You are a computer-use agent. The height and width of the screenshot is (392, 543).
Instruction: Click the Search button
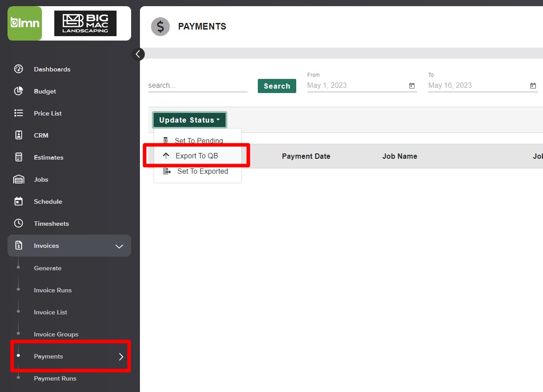277,86
